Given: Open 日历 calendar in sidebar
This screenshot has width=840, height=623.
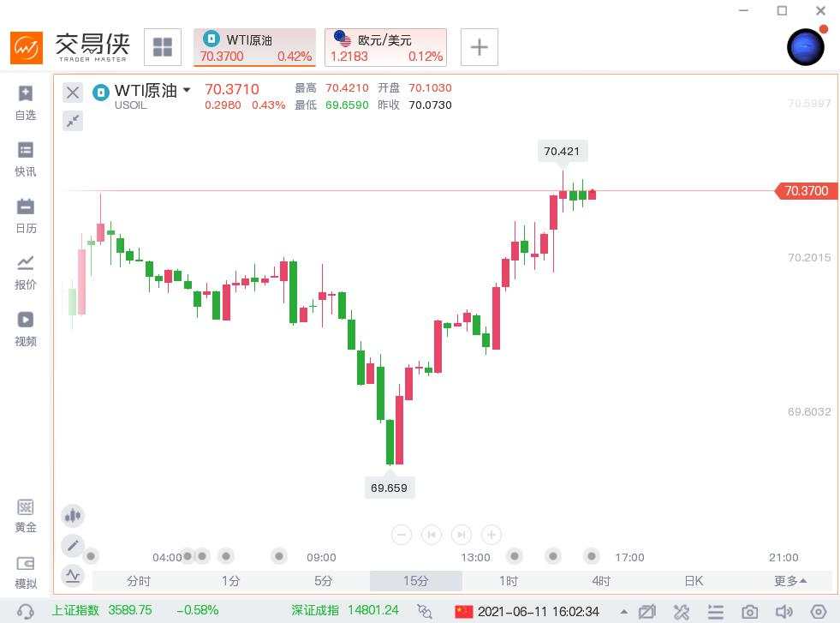Looking at the screenshot, I should tap(25, 216).
